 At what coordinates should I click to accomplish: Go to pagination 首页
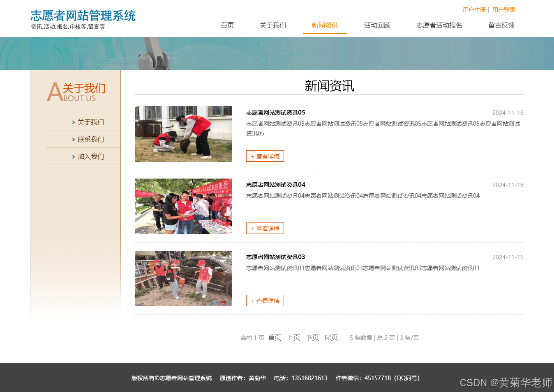[275, 337]
